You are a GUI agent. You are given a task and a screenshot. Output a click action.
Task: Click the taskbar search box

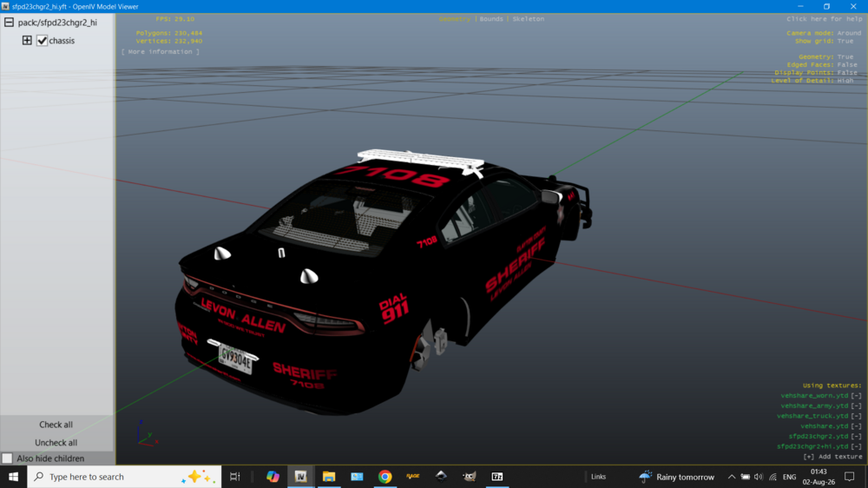point(124,477)
